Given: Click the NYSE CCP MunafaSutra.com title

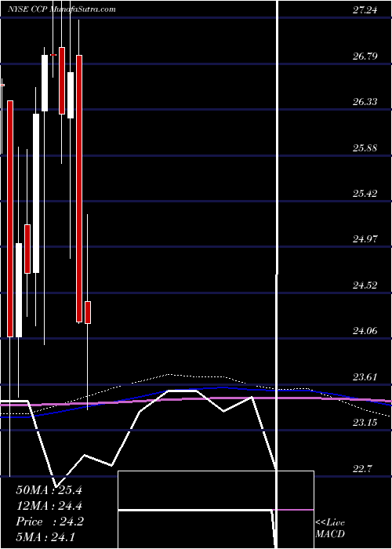Looking at the screenshot, I should (62, 9).
